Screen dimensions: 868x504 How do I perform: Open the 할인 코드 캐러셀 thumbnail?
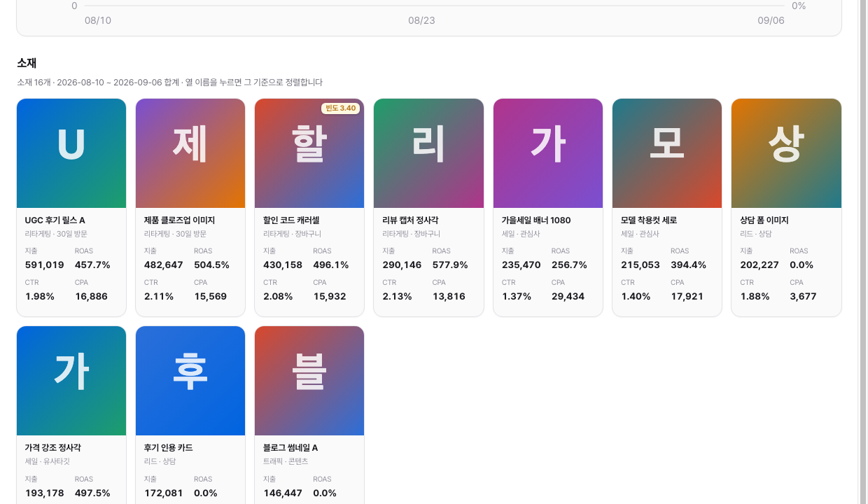point(309,153)
